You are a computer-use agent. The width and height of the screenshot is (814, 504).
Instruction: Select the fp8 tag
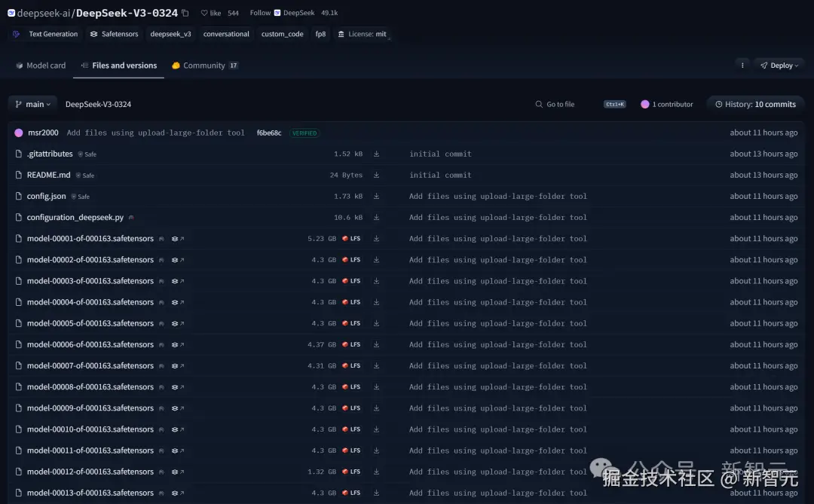point(321,34)
